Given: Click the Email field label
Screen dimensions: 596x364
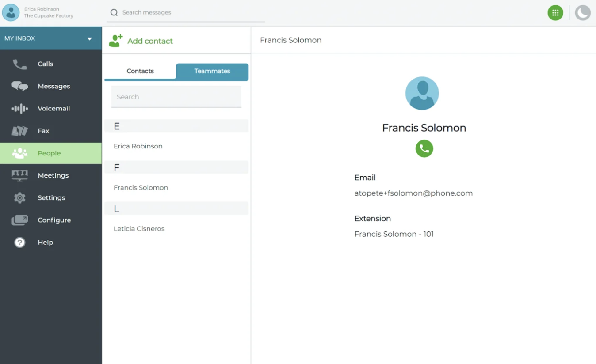Looking at the screenshot, I should (365, 178).
